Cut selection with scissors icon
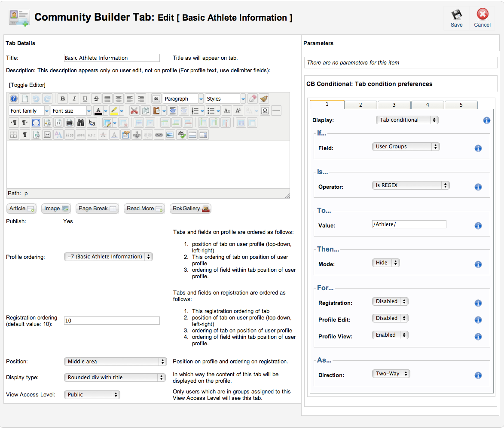 [x=134, y=111]
